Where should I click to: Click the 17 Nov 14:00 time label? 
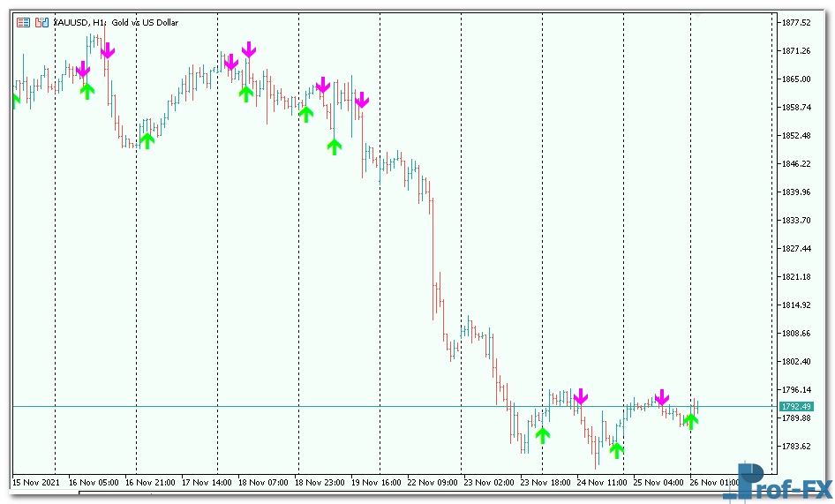(x=207, y=483)
